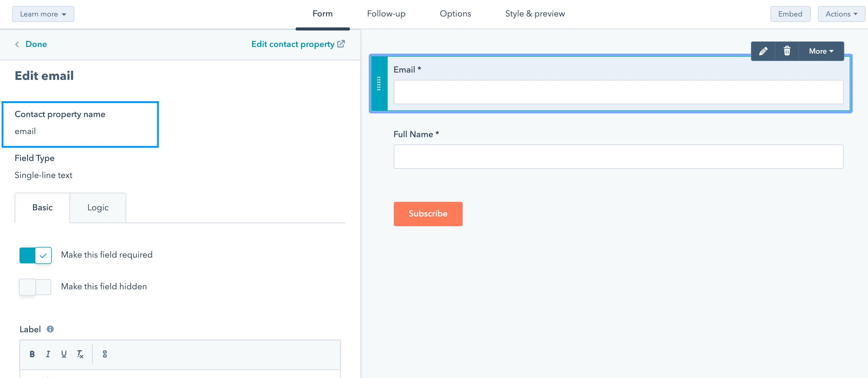Click the Edit email heading
This screenshot has height=378, width=868.
[x=44, y=76]
